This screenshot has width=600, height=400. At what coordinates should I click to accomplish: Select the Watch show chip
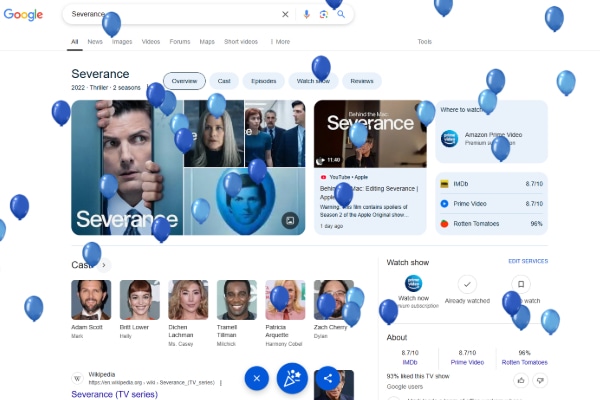pos(313,81)
